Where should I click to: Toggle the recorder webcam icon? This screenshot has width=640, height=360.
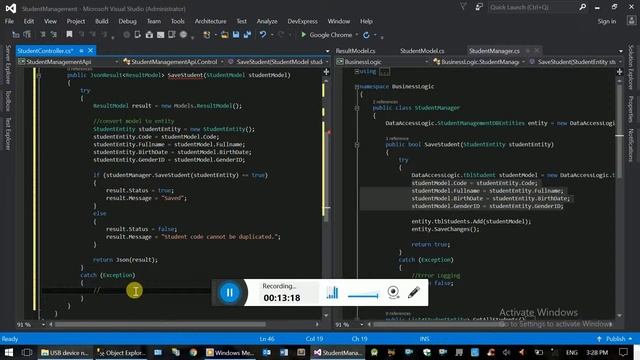pyautogui.click(x=393, y=292)
